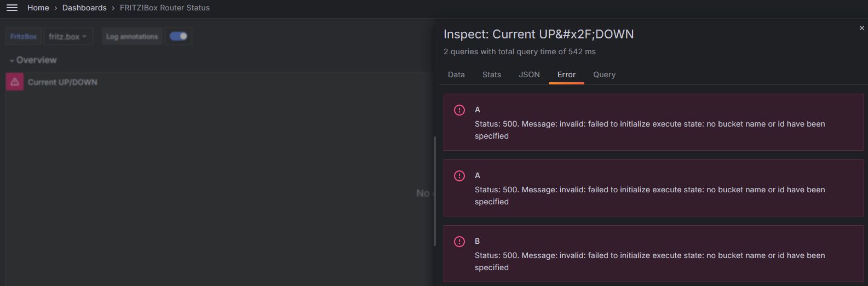Viewport: 868px width, 286px height.
Task: Click the Current UP/DOWN panel title
Action: 62,82
